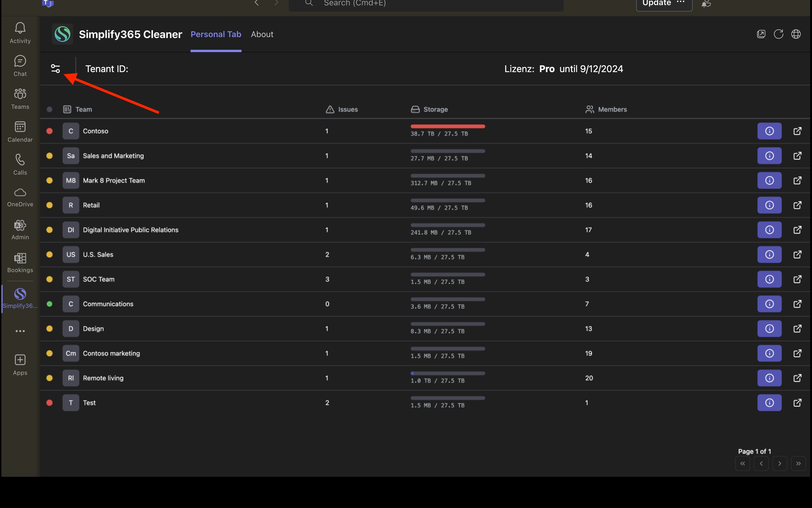Pop out the app in new window
The width and height of the screenshot is (812, 508).
[x=761, y=34]
